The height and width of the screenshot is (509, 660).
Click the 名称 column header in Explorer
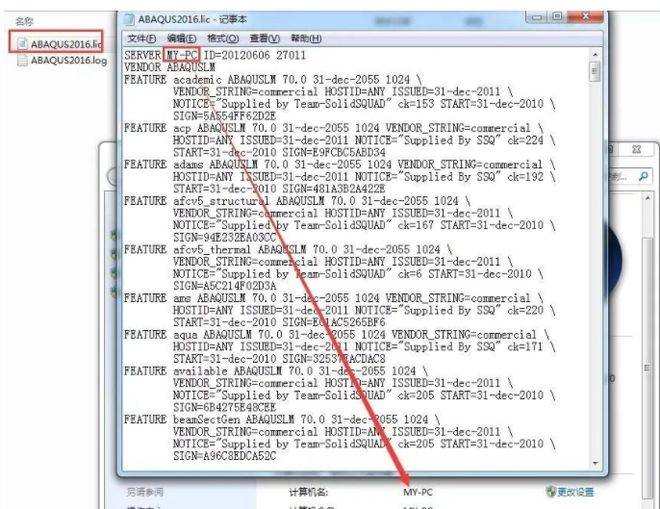click(24, 21)
